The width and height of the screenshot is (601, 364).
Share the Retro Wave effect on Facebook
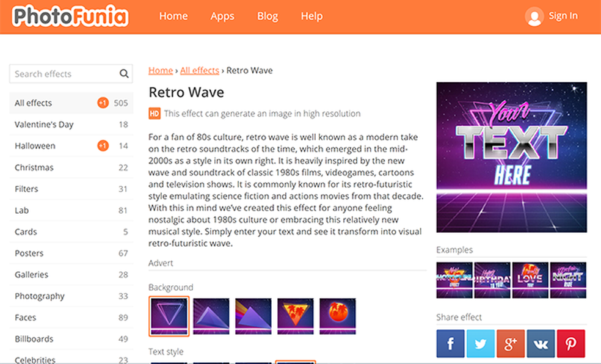coord(450,343)
